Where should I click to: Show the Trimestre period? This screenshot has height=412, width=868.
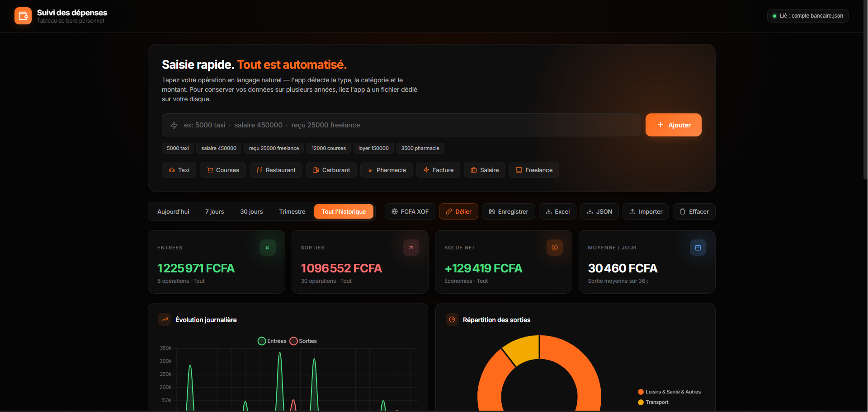[292, 211]
